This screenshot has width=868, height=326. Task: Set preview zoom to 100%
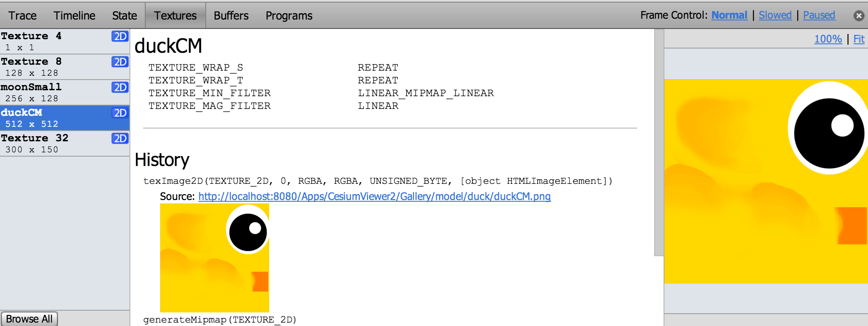click(828, 39)
